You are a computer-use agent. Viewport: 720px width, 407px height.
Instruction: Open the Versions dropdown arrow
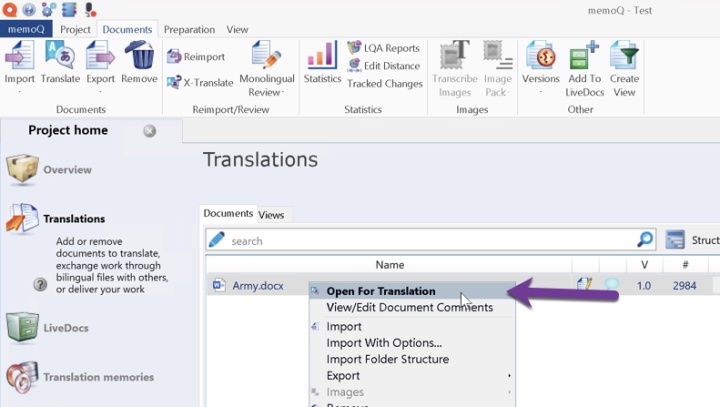coord(540,93)
